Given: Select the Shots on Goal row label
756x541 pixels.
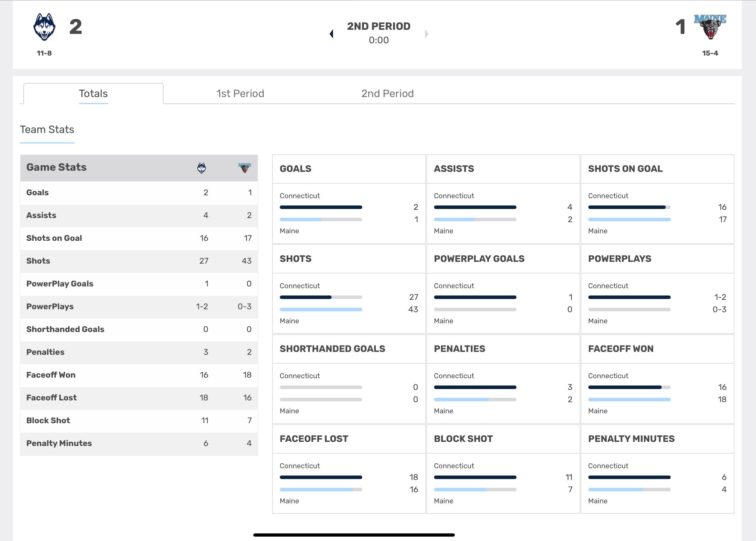Looking at the screenshot, I should coord(54,238).
